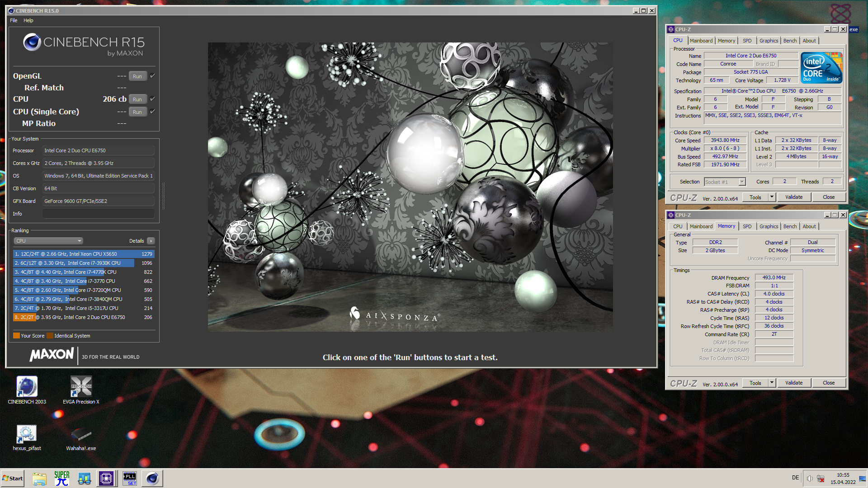Open Tools dropdown arrow in bottom CPU-Z

[772, 383]
